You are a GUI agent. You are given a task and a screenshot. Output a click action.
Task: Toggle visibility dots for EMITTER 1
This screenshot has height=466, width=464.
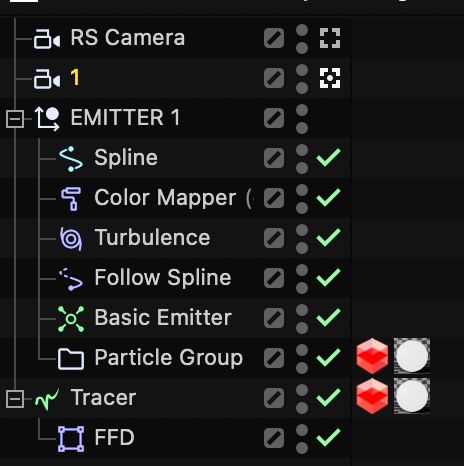[x=302, y=119]
